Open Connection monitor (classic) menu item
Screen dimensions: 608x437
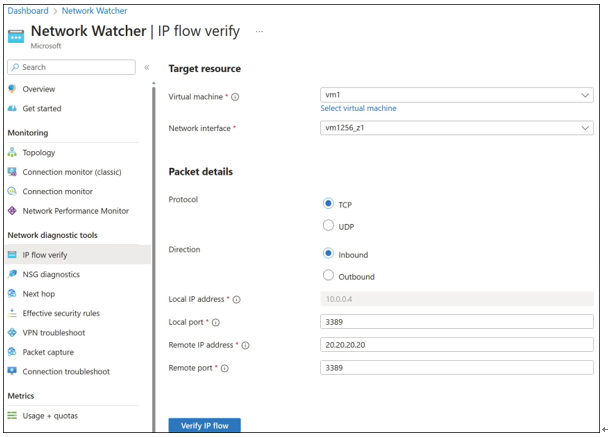73,172
